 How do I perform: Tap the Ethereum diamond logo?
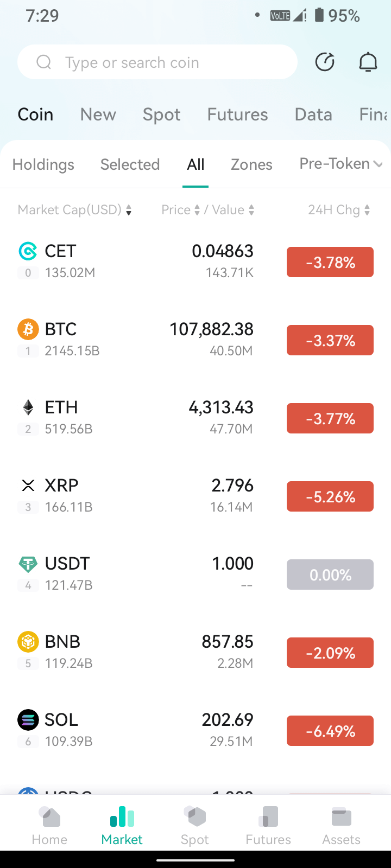pyautogui.click(x=28, y=407)
